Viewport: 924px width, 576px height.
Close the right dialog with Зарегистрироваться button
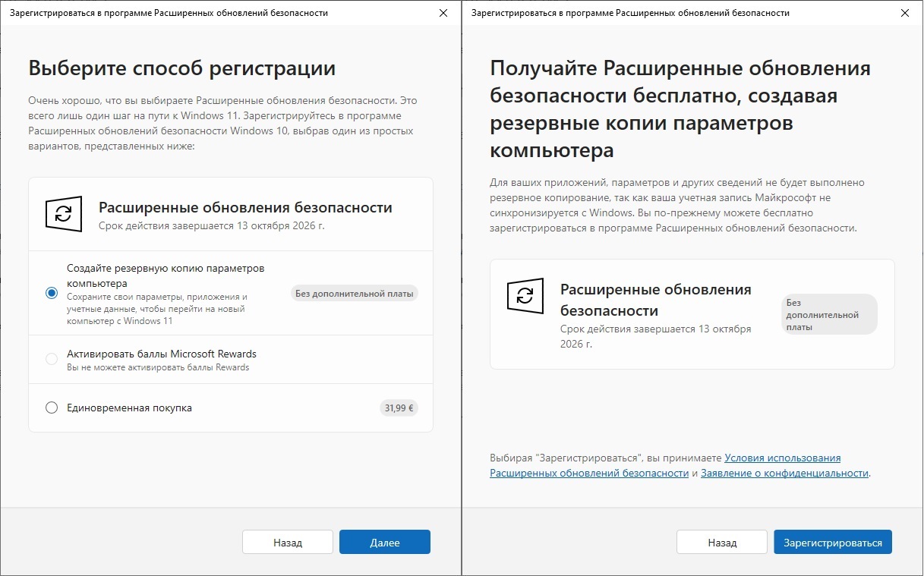904,13
